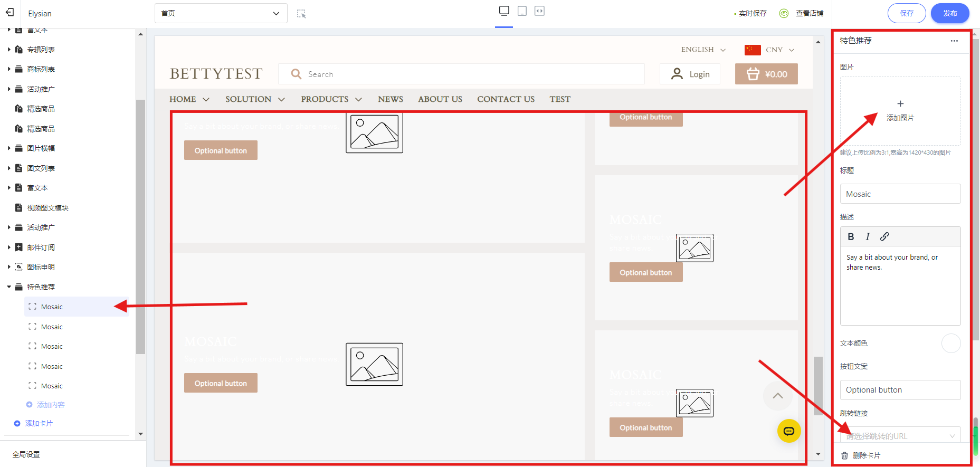Switch to tablet preview icon
Viewport: 980px width, 467px height.
pyautogui.click(x=522, y=11)
